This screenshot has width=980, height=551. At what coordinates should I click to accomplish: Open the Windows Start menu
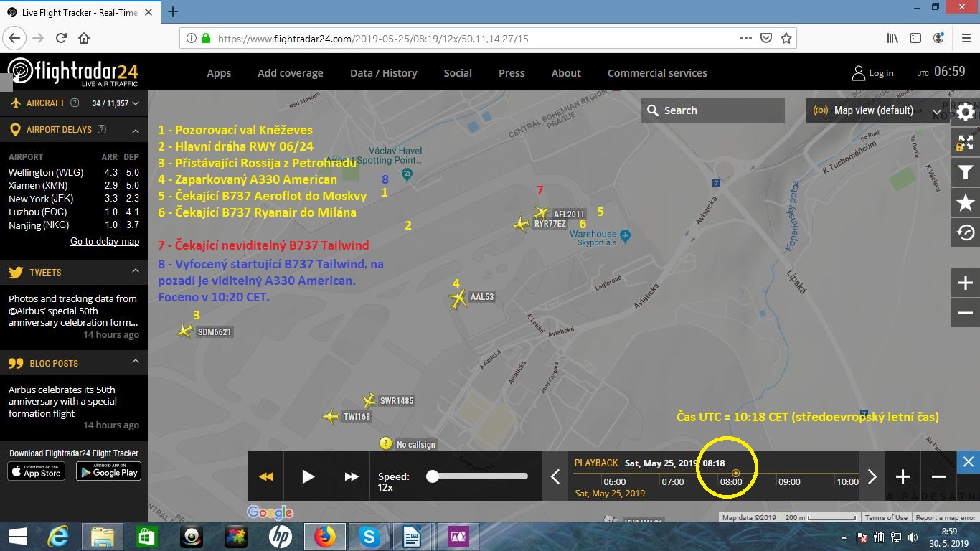[x=18, y=537]
